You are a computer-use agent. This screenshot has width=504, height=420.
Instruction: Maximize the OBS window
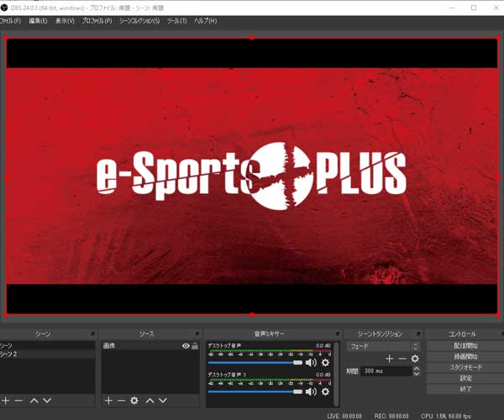tap(474, 8)
